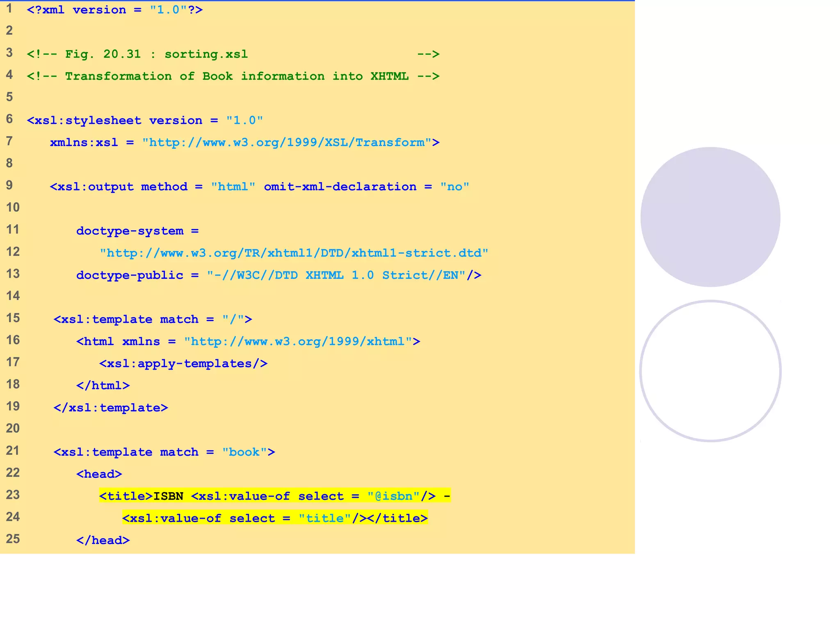Click the doctype-public line
The image size is (840, 630).
pyautogui.click(x=279, y=276)
